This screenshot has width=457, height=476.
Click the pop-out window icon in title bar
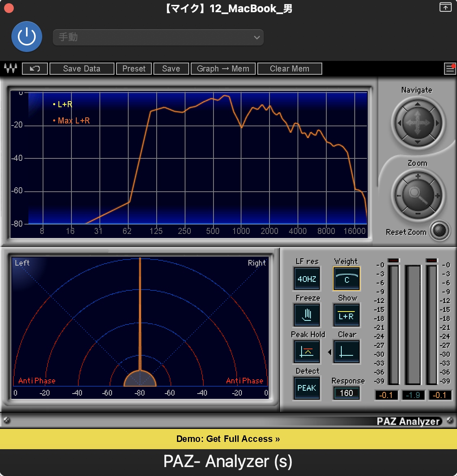446,7
